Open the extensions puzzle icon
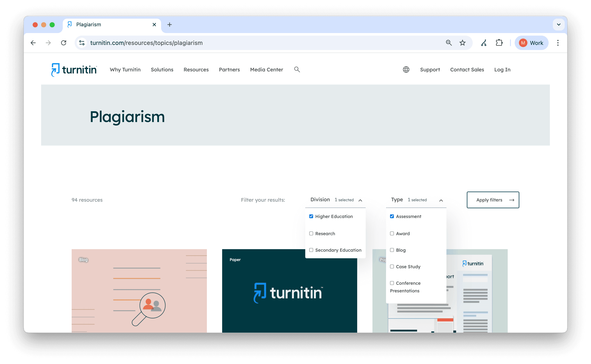This screenshot has height=364, width=591. [499, 43]
